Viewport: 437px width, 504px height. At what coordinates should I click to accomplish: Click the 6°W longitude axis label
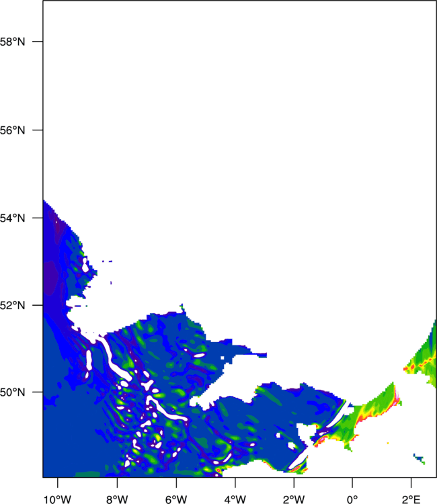point(176,499)
